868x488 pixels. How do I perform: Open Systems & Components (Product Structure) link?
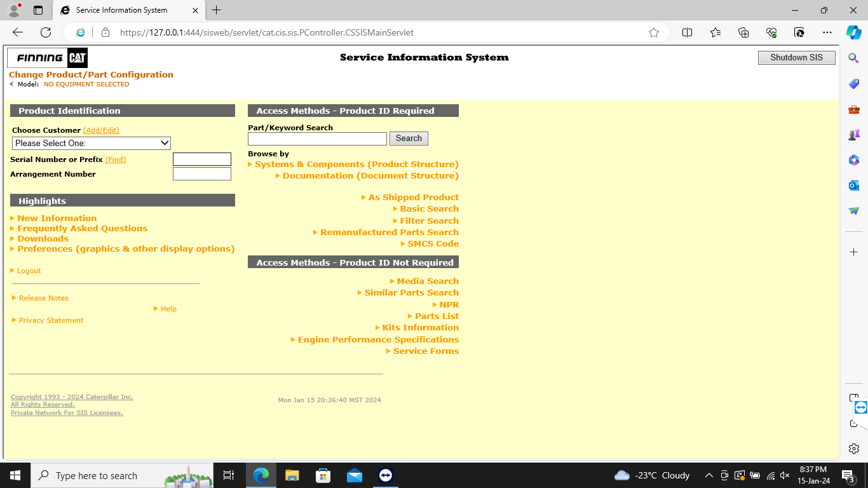pyautogui.click(x=356, y=164)
